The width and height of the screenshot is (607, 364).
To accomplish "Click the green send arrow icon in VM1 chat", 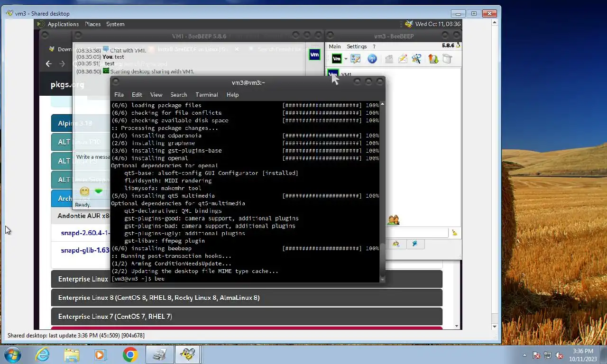I will click(x=99, y=191).
